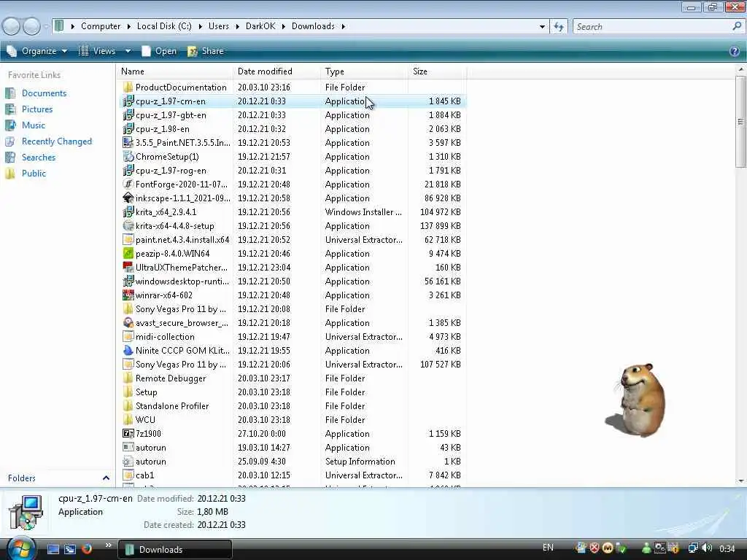The height and width of the screenshot is (560, 747).
Task: Select the WCU folder
Action: pyautogui.click(x=145, y=420)
